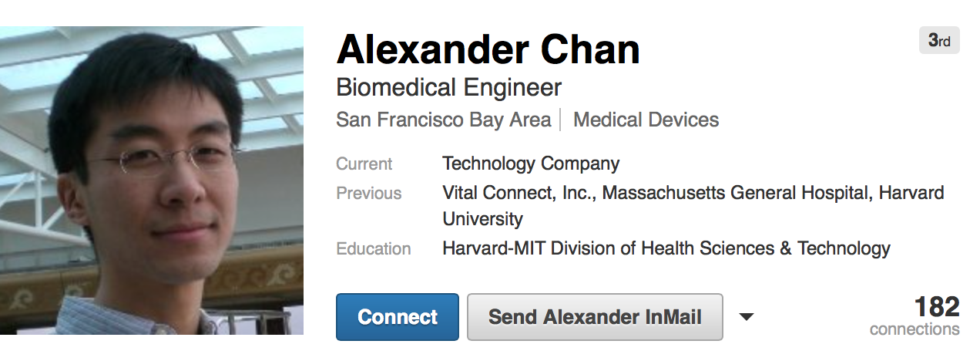Viewport: 980px width, 361px height.
Task: Select the Biomedical Engineer headline
Action: tap(448, 88)
